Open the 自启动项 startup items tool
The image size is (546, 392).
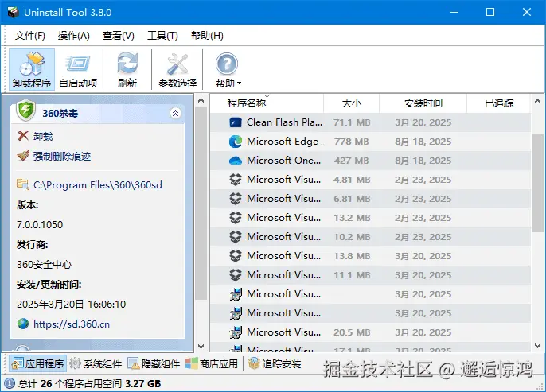(x=78, y=69)
